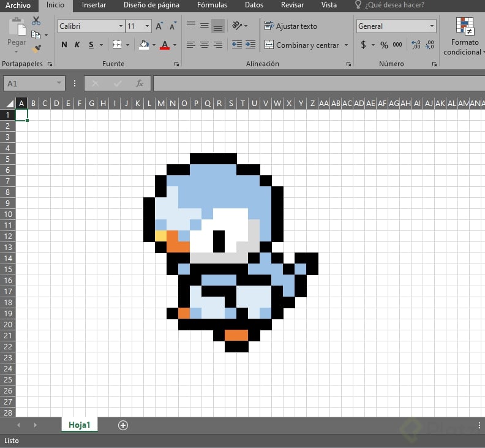
Task: Expand the borders dropdown arrow
Action: (x=127, y=45)
